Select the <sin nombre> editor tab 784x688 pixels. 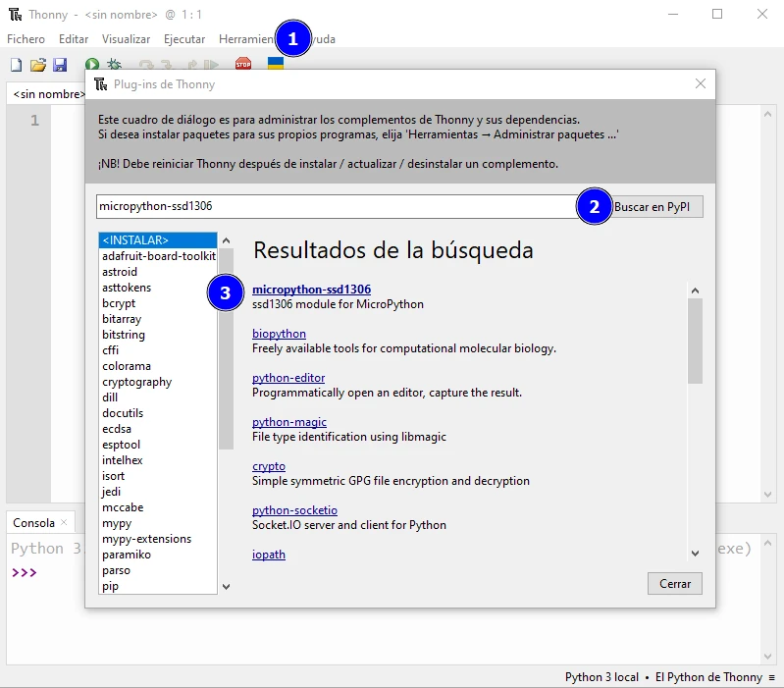tap(46, 94)
